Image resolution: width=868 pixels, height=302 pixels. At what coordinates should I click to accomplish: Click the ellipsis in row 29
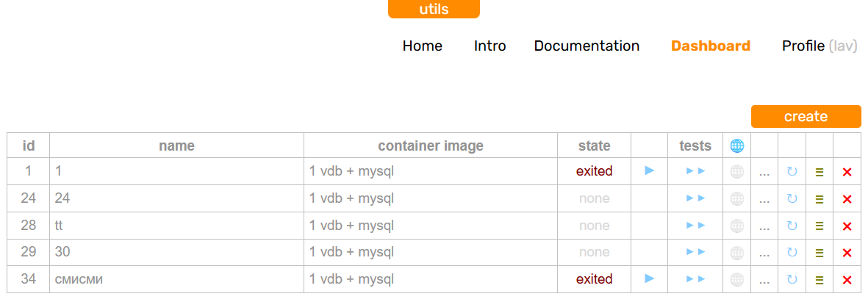764,253
